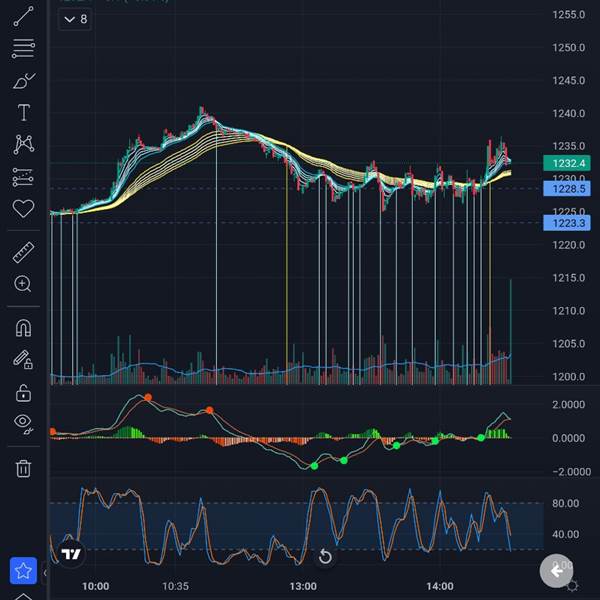Open chart settings gear in corner
Screen dimensions: 600x600
[573, 586]
